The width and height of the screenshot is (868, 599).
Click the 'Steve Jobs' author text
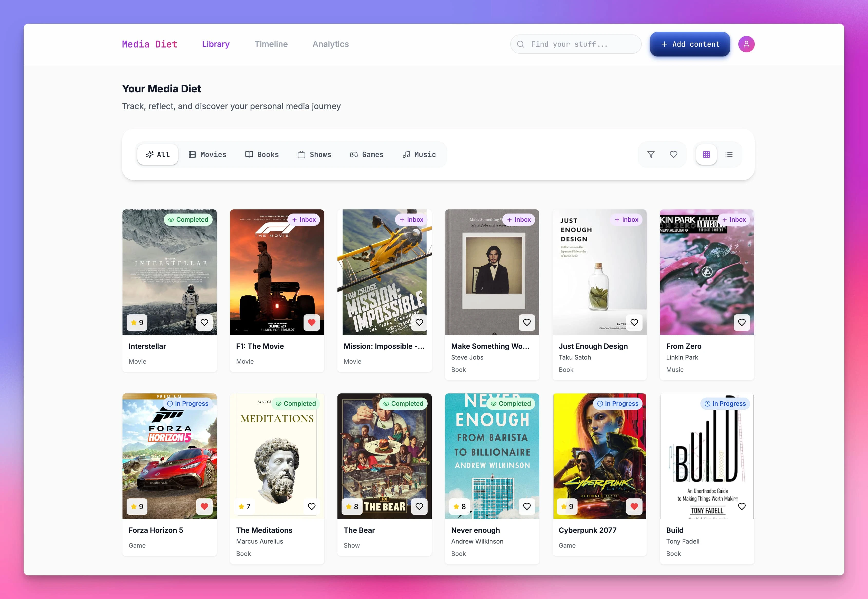click(467, 357)
